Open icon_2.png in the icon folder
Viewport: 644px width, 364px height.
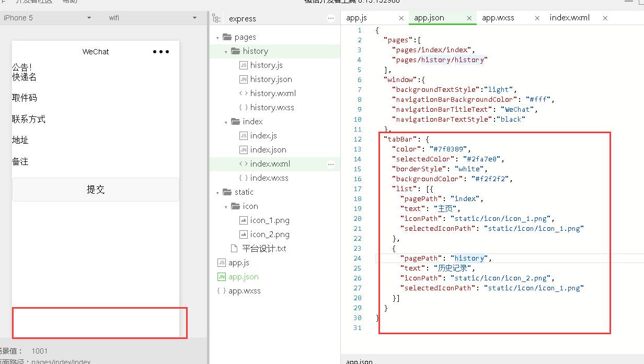tap(269, 234)
